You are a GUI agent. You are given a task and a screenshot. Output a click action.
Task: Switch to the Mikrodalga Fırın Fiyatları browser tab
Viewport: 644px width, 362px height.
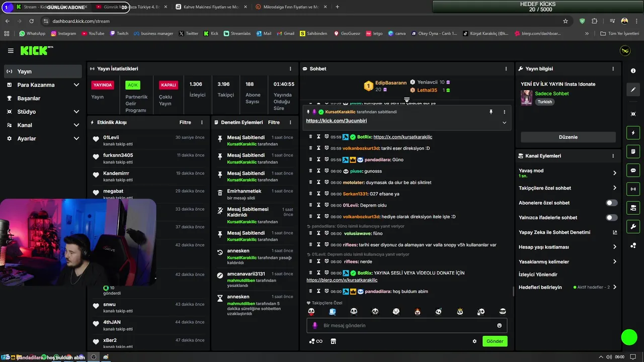click(290, 7)
